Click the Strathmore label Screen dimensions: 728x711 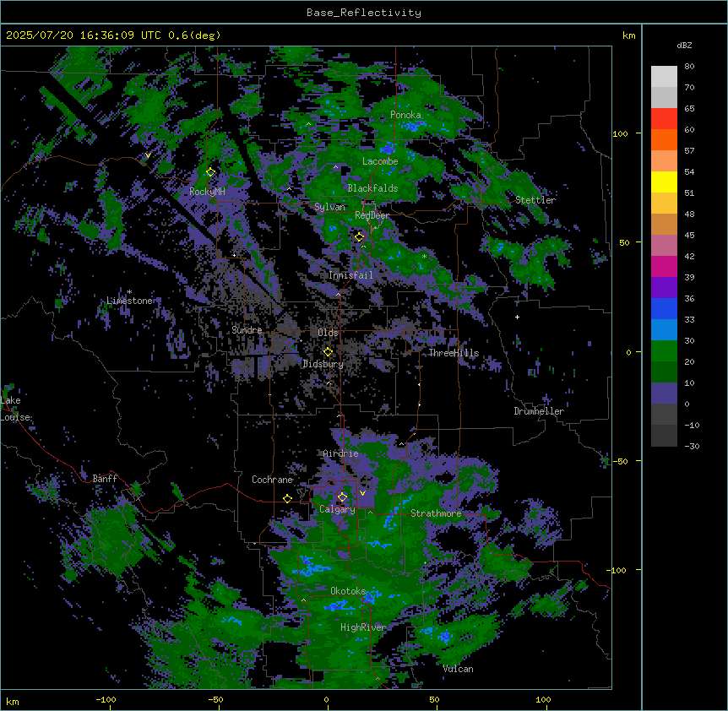pyautogui.click(x=436, y=513)
